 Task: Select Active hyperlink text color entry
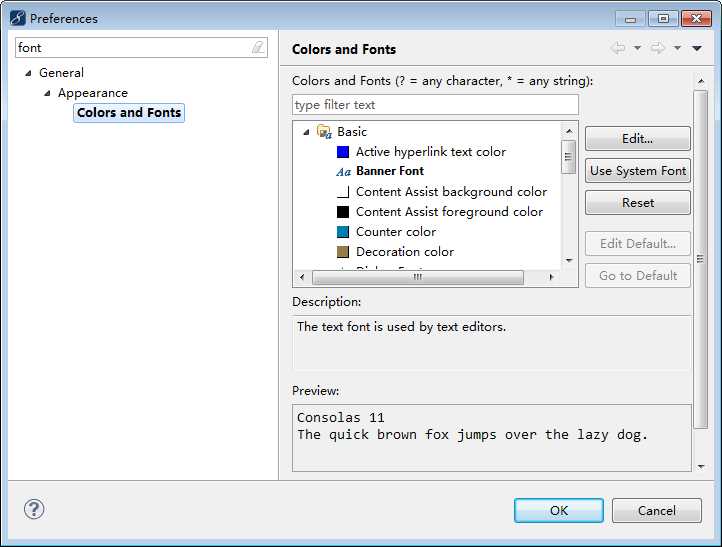(431, 152)
